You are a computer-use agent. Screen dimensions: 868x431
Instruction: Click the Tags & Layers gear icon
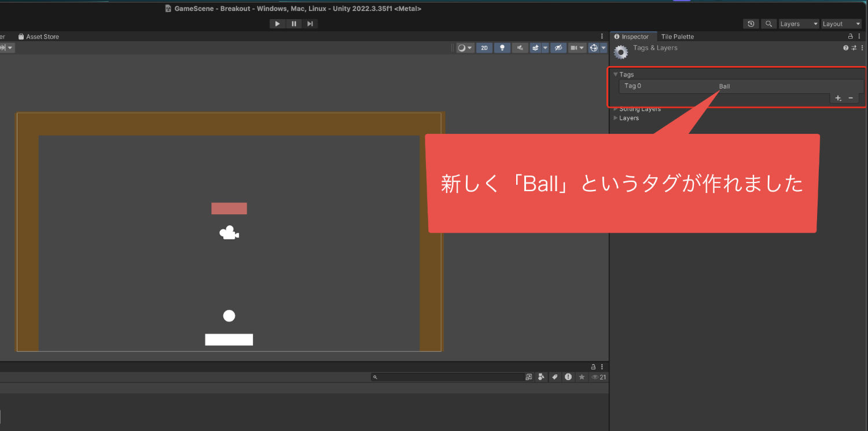[621, 52]
